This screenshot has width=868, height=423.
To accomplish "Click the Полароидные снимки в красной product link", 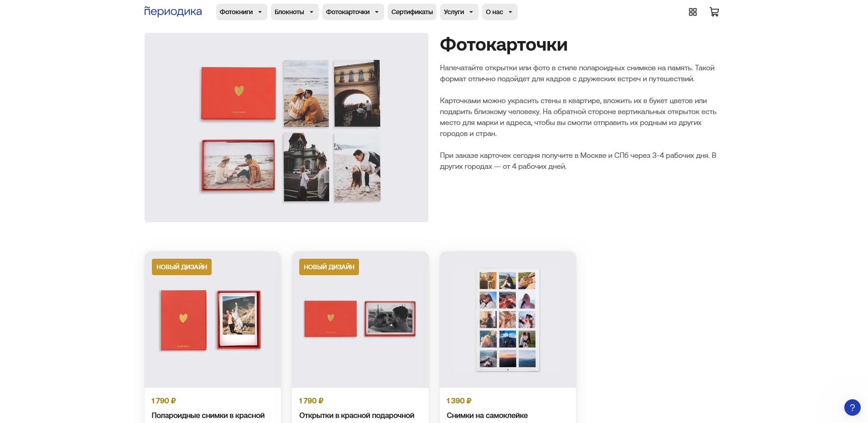I will coord(208,415).
